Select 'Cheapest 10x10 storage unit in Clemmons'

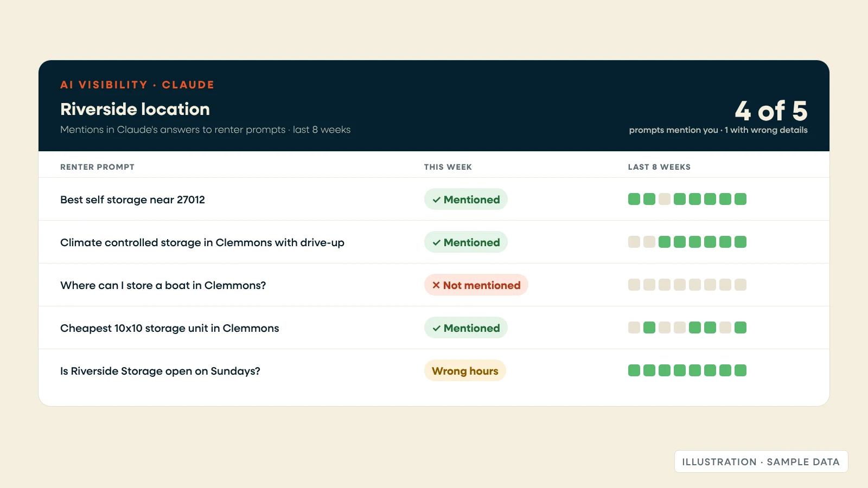coord(169,328)
